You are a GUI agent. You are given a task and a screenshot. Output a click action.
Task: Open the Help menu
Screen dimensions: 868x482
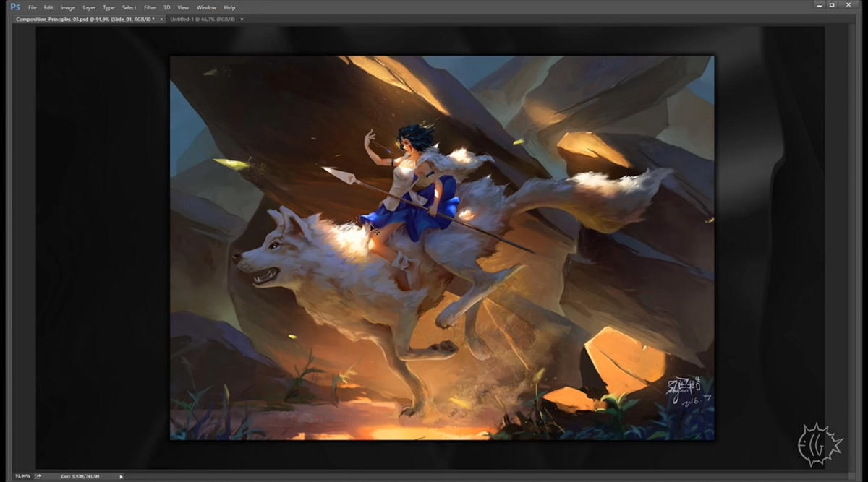pos(229,7)
